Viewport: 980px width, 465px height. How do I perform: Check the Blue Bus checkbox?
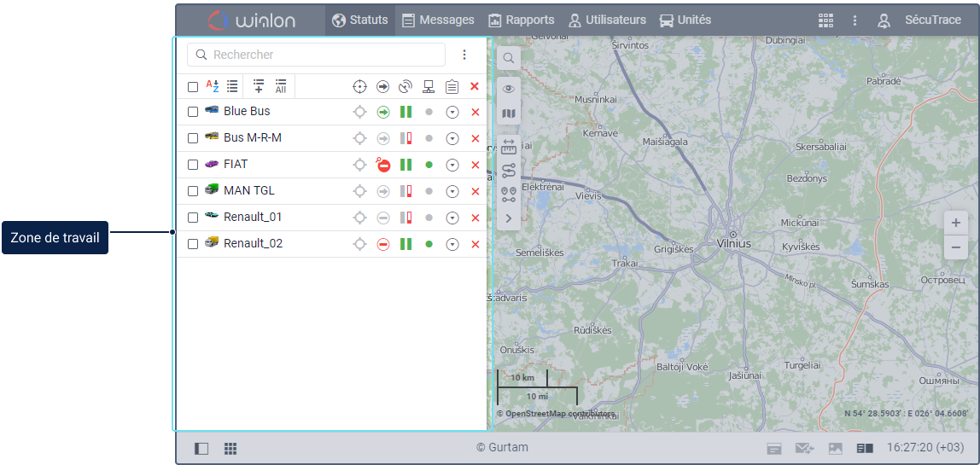[x=193, y=112]
